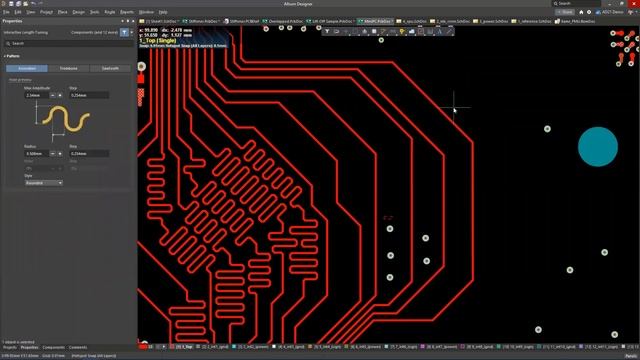Click the Active Bar length tuning icon

(393, 31)
